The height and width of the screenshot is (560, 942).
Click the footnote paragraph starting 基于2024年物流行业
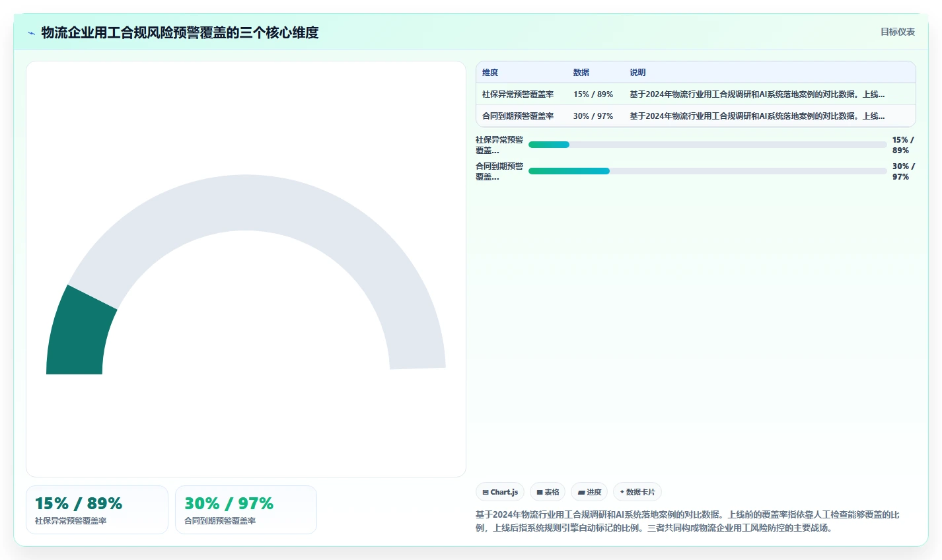click(688, 521)
